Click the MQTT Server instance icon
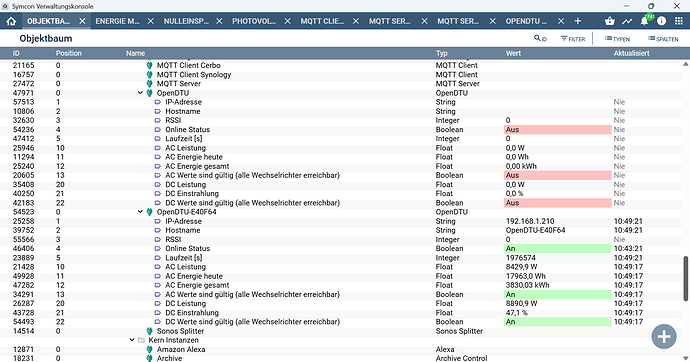The image size is (690, 362). [149, 84]
